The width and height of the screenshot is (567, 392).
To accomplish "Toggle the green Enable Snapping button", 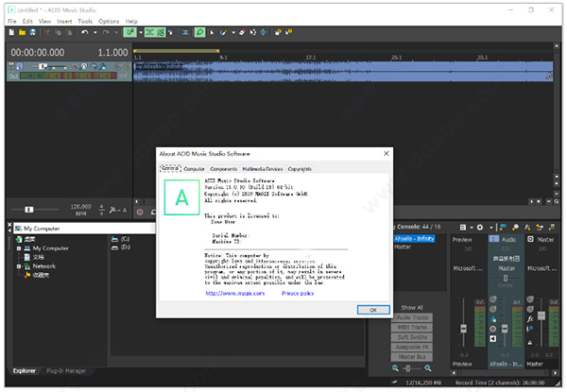I will tap(129, 32).
